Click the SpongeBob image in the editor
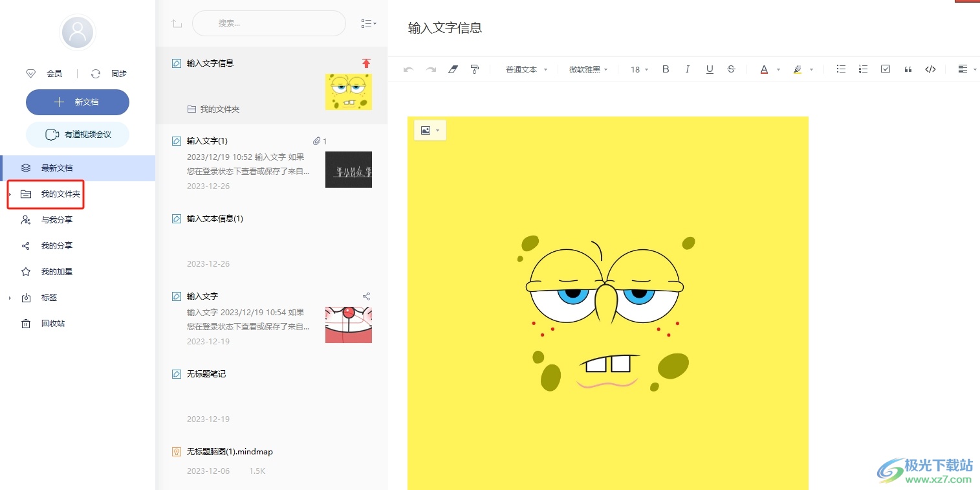980x490 pixels. tap(608, 303)
